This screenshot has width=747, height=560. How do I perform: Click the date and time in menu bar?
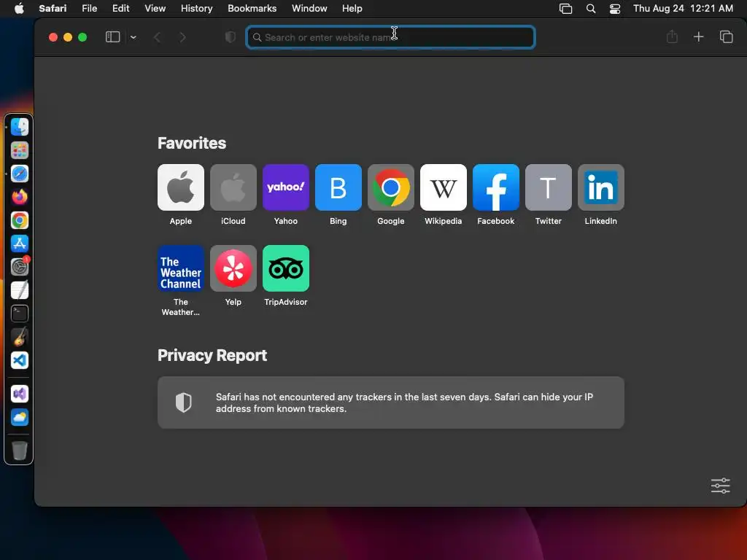click(683, 8)
